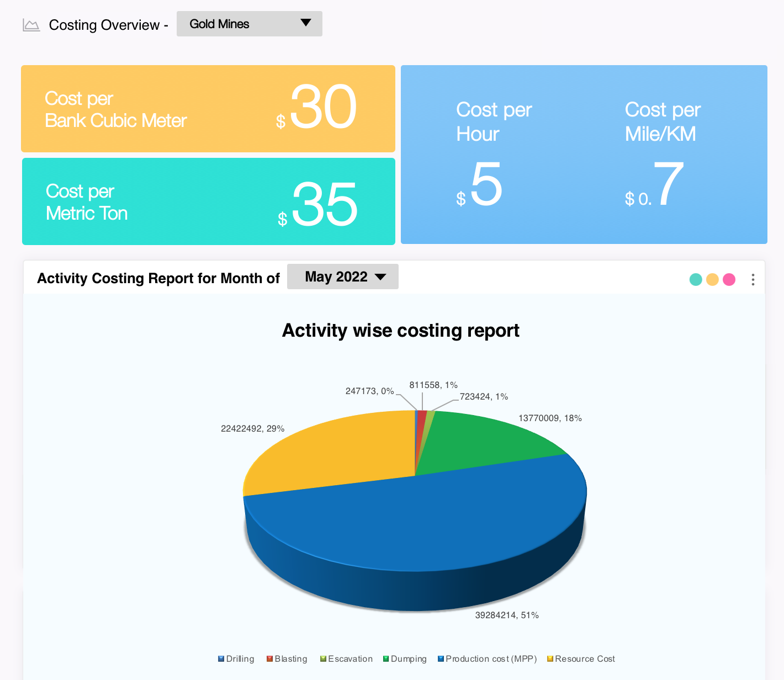This screenshot has height=680, width=784.
Task: Click the chart icon beside Costing Overview
Action: click(x=31, y=25)
